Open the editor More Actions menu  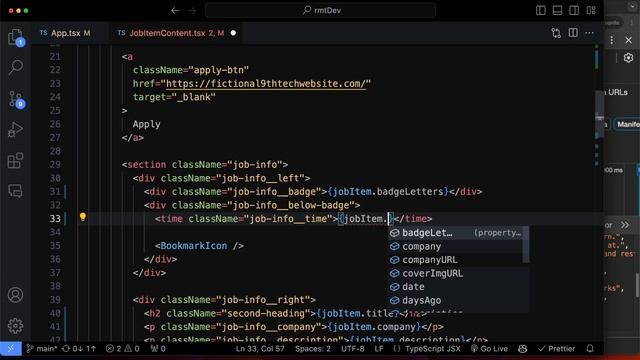[x=589, y=33]
